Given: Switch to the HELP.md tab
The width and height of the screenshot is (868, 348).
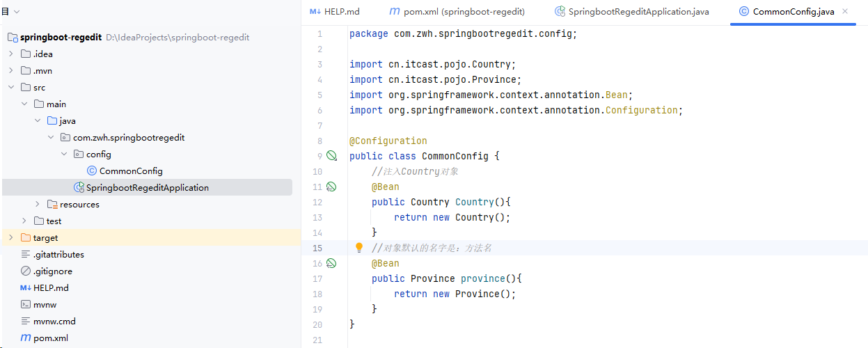Looking at the screenshot, I should 335,12.
